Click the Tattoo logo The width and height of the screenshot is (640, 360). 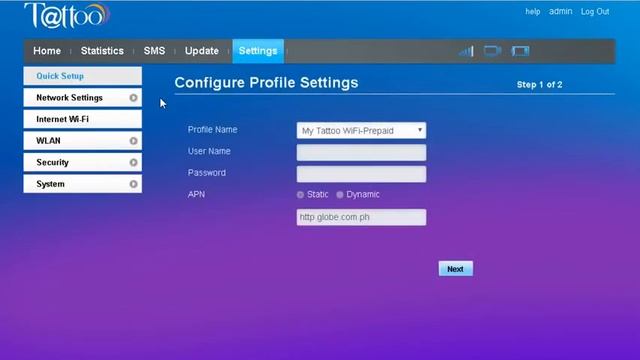click(67, 16)
